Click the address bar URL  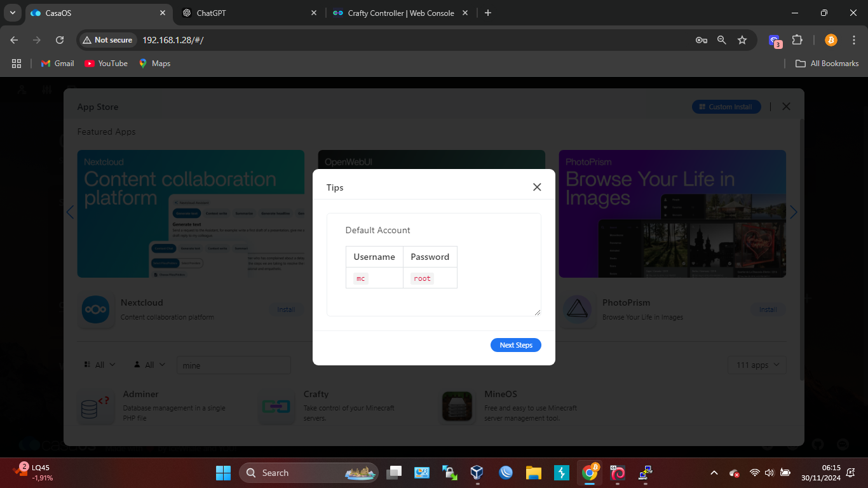click(173, 40)
